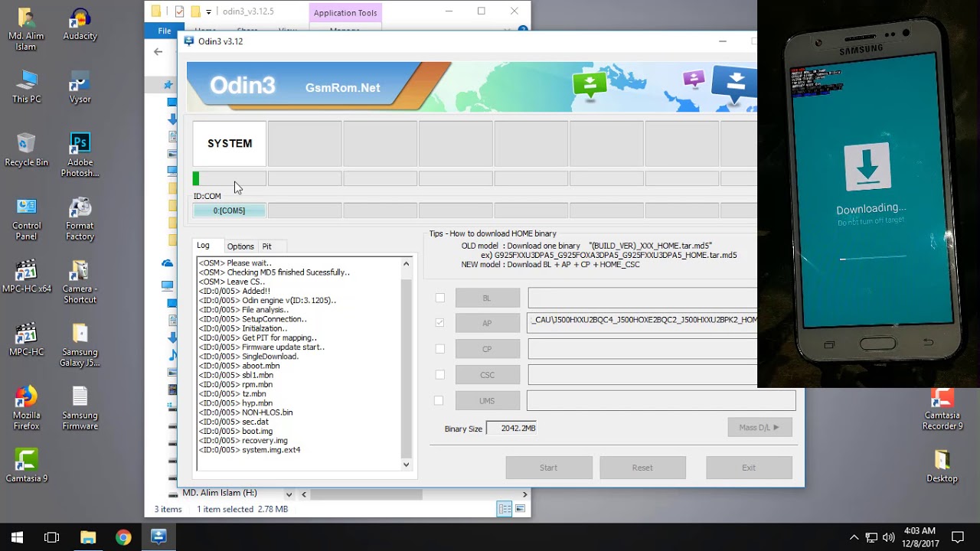Toggle the CP checkbox in Odin
Viewport: 980px width, 551px height.
click(439, 349)
